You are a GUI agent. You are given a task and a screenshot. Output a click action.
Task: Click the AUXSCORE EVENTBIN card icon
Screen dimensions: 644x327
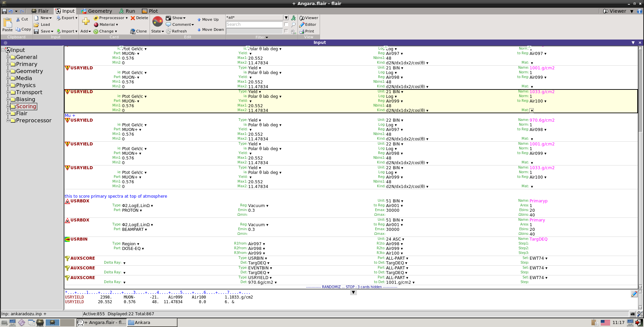pos(67,268)
